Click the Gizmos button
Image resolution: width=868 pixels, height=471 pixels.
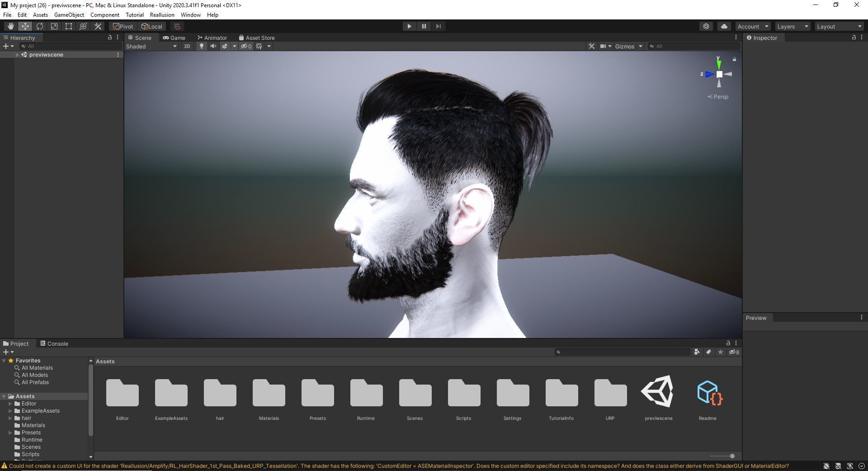pos(624,46)
